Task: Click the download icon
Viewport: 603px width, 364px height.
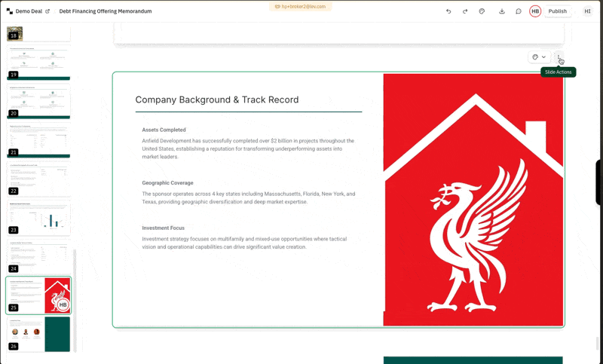Action: coord(502,11)
